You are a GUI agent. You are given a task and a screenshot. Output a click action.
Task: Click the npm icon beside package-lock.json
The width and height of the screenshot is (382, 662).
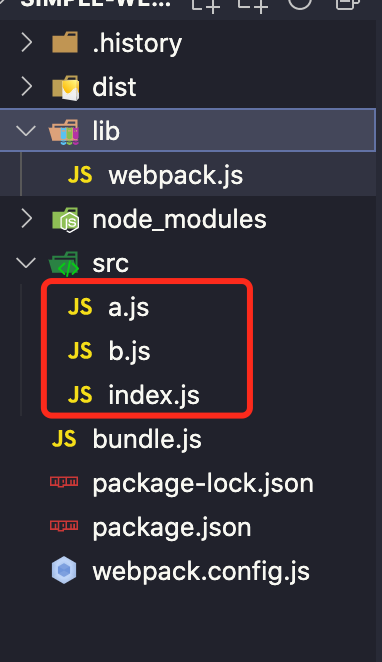(x=64, y=482)
